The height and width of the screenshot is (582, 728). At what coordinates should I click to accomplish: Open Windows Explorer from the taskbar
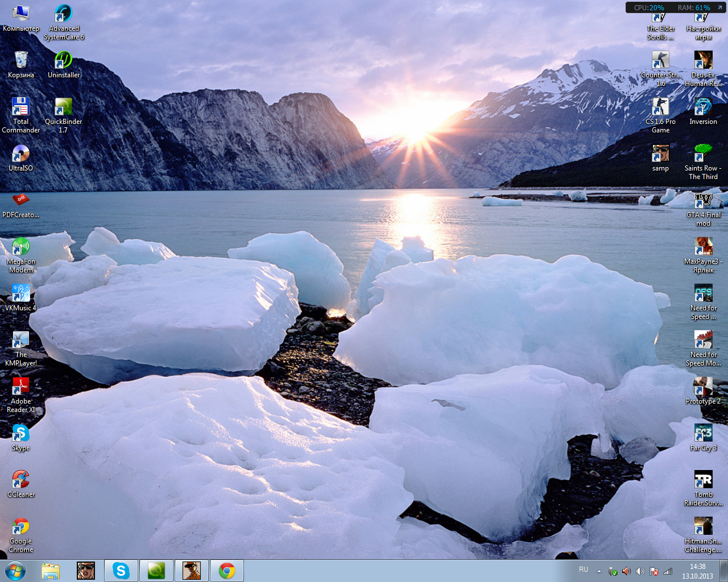tap(51, 571)
